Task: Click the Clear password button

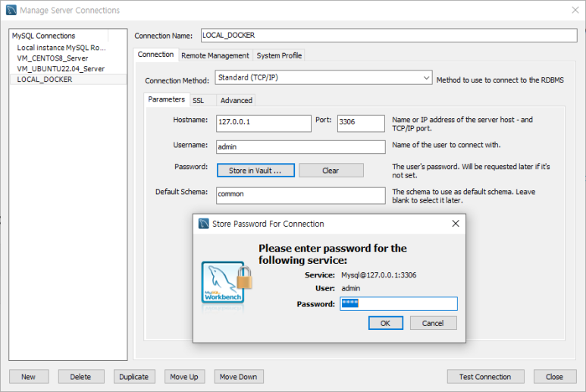Action: click(x=331, y=171)
